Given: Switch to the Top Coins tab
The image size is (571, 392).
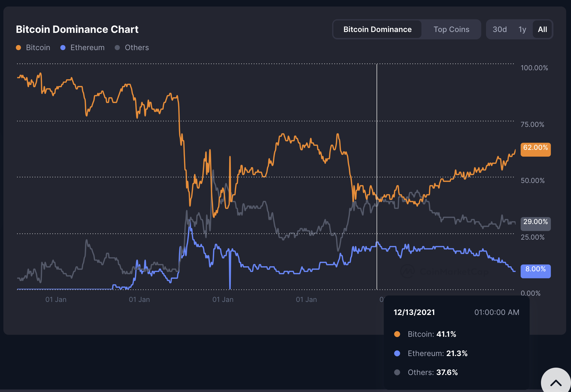Looking at the screenshot, I should click(451, 29).
